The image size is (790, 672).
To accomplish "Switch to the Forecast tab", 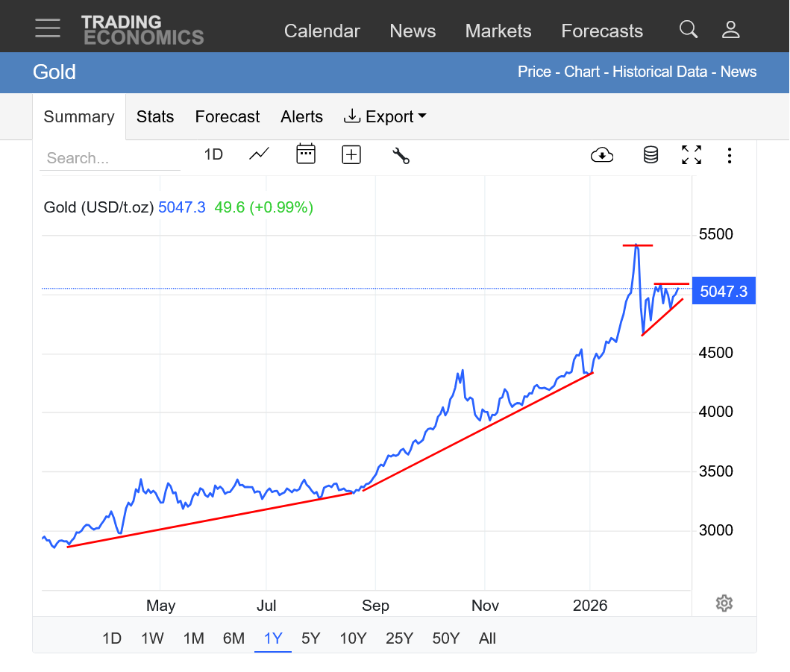I will [228, 116].
